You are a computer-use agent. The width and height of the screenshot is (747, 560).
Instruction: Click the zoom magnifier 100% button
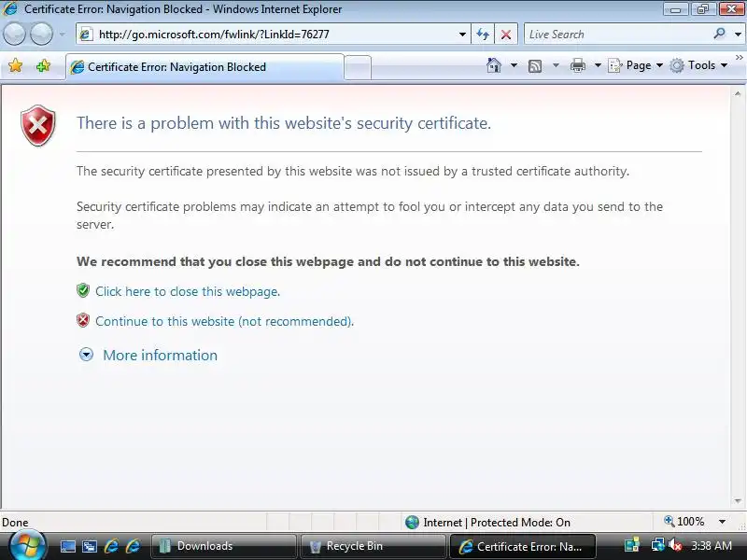(x=684, y=522)
